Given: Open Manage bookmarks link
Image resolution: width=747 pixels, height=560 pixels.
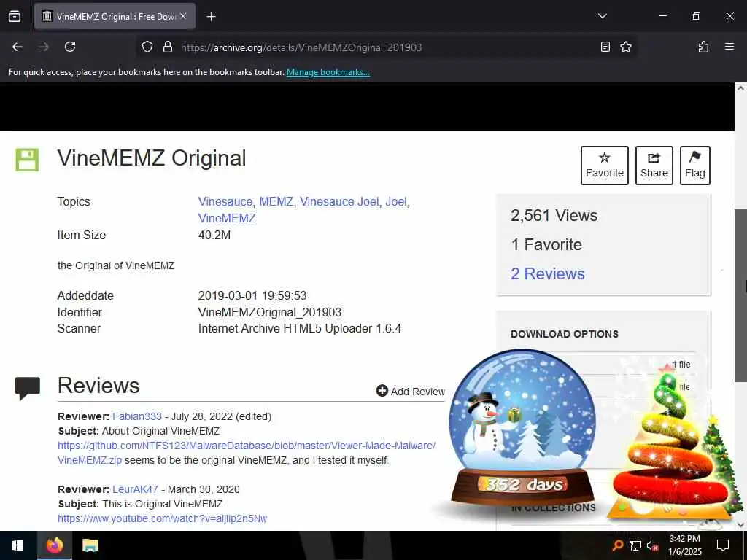Looking at the screenshot, I should (x=328, y=72).
